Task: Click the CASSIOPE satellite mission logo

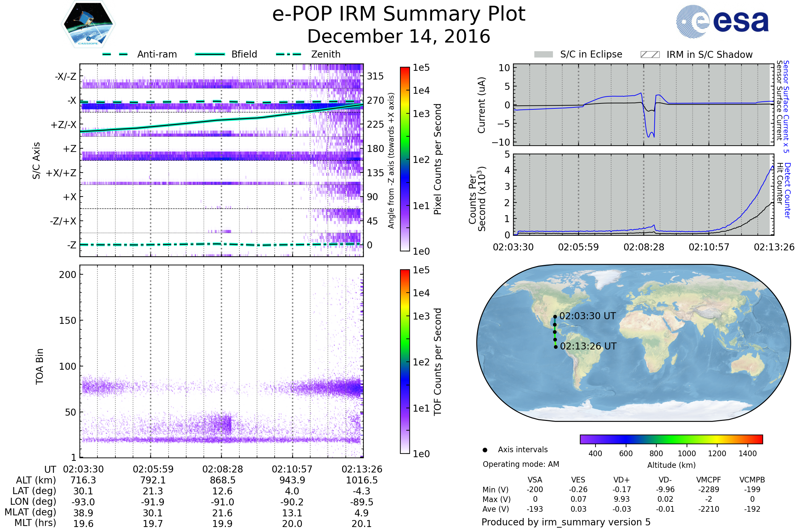Action: coord(88,25)
